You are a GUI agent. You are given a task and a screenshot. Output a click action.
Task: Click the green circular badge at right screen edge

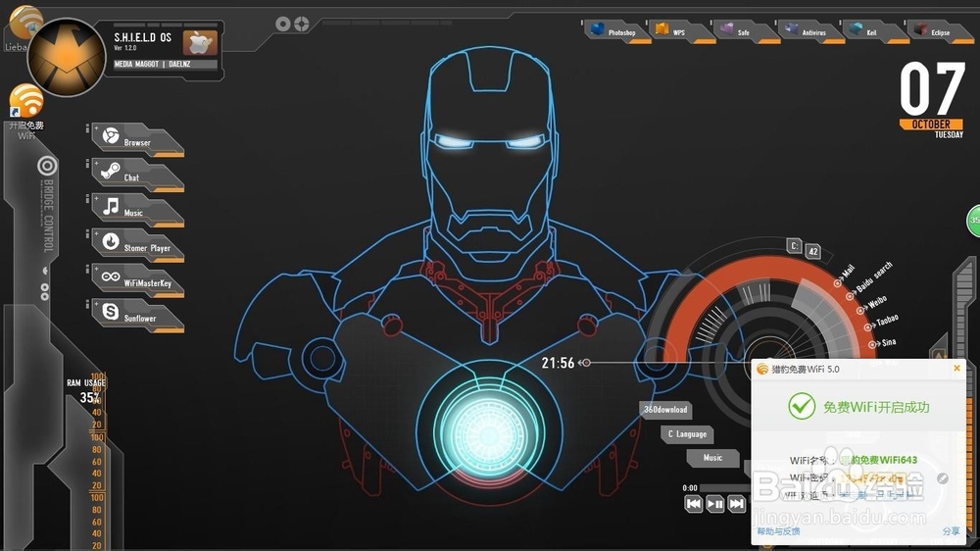point(973,221)
